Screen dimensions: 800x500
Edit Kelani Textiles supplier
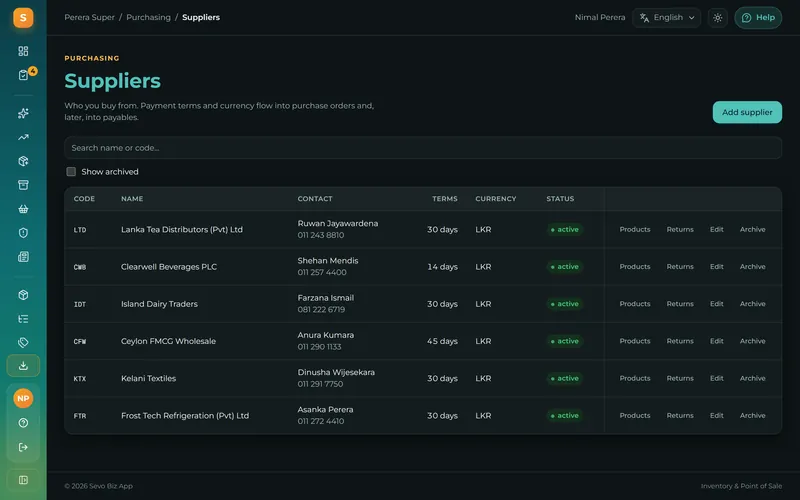point(716,379)
